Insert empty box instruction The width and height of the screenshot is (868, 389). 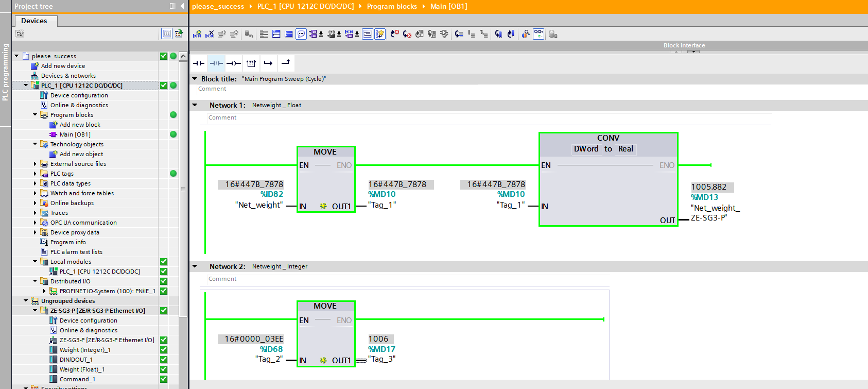pos(251,63)
